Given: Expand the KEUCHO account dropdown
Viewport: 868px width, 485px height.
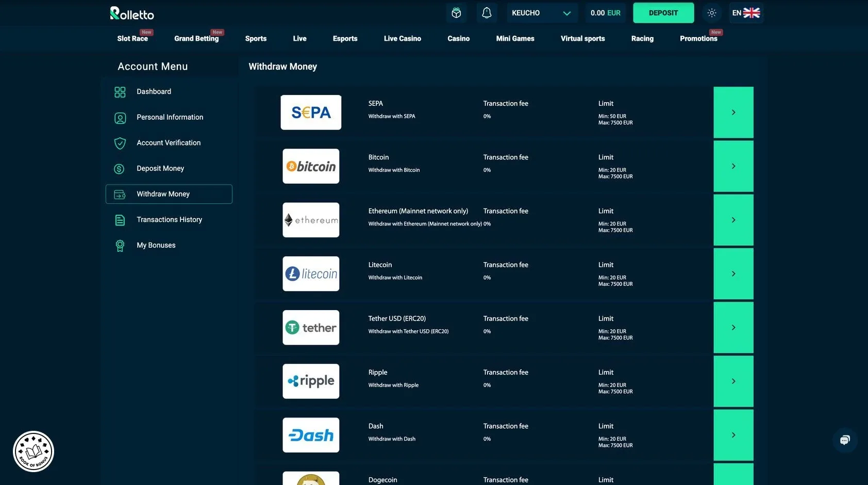Looking at the screenshot, I should (542, 13).
